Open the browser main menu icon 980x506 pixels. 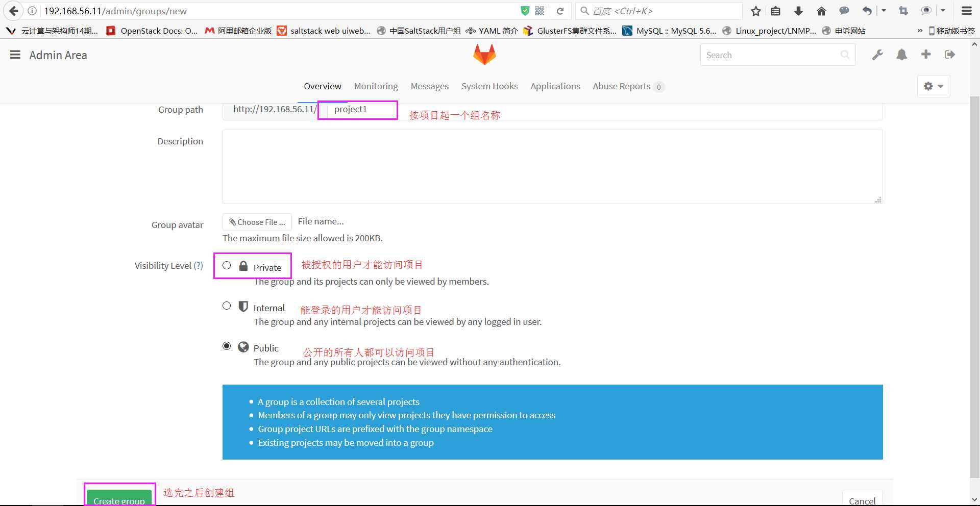click(967, 11)
